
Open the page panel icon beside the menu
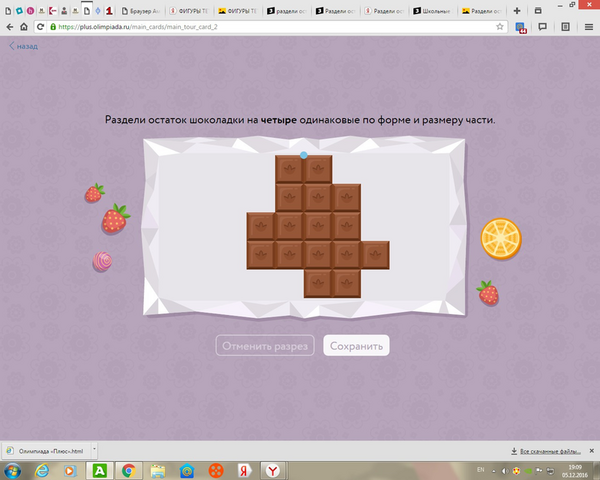tap(565, 27)
